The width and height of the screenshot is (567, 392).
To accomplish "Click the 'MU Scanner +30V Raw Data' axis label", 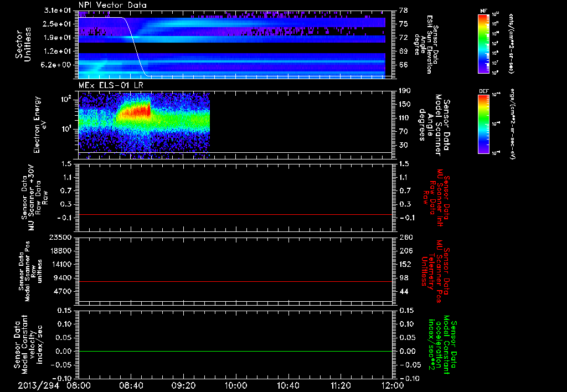I will coord(34,198).
